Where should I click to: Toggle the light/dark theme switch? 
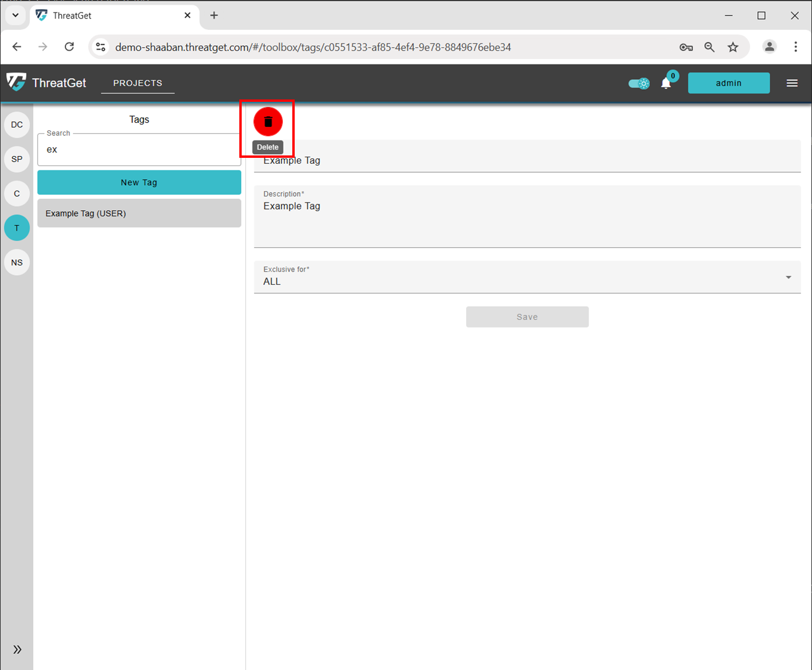(x=639, y=83)
